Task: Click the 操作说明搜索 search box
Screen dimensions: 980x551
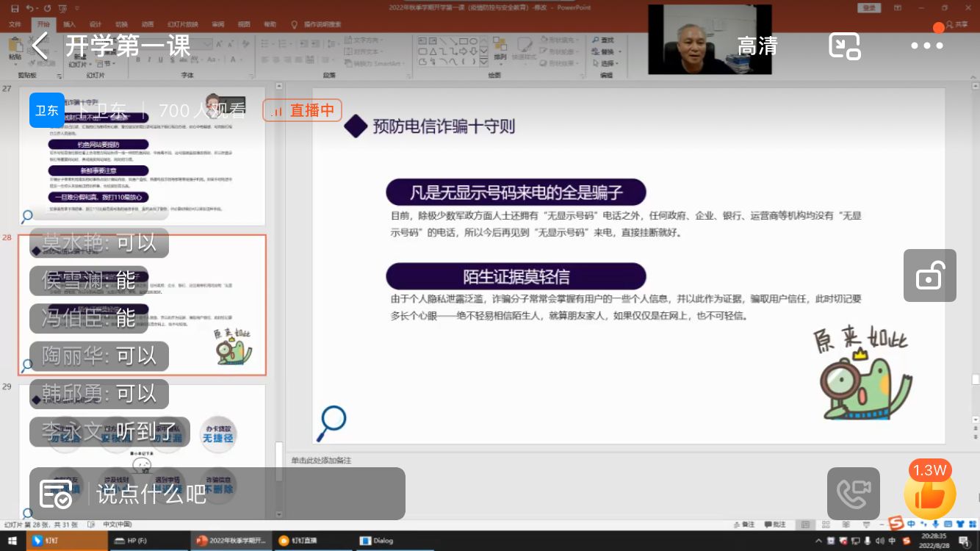Action: pos(317,24)
